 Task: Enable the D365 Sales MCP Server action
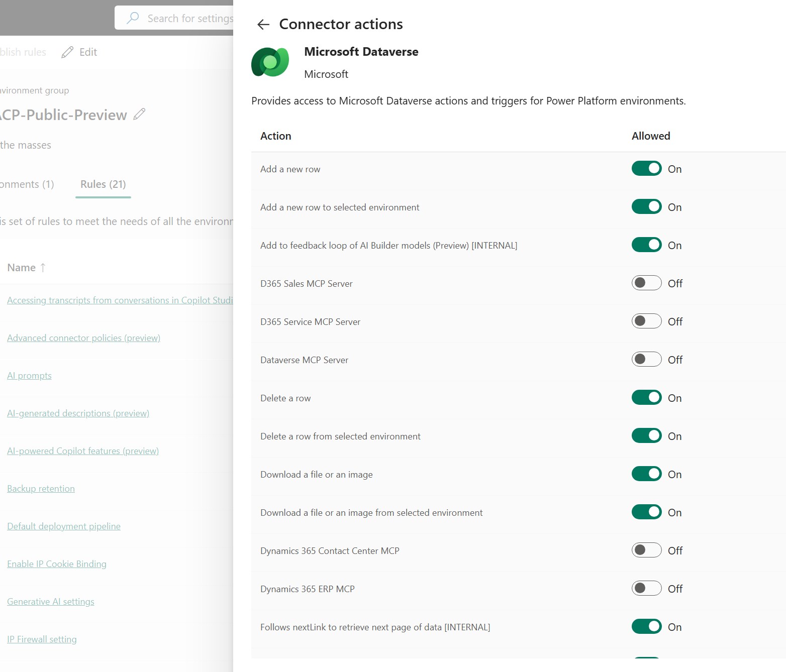[x=646, y=283]
